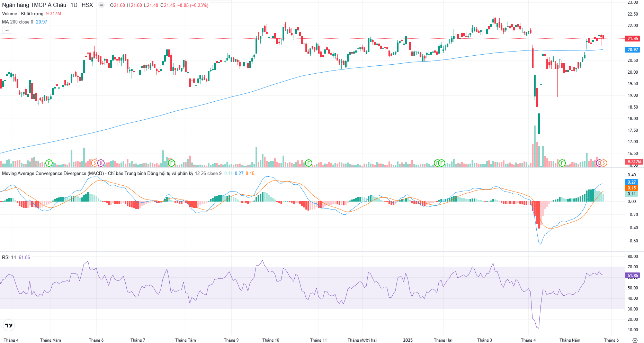The height and width of the screenshot is (343, 644).
Task: Click the blue 0.27 MACD axis label
Action: pos(632,182)
